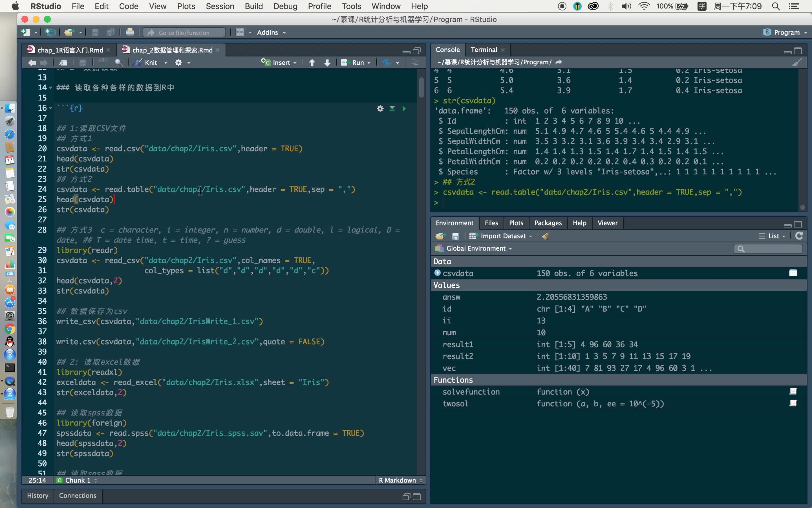Click the Find/Replace magnifier in editor toolbar
This screenshot has height=508, width=812.
coord(118,62)
